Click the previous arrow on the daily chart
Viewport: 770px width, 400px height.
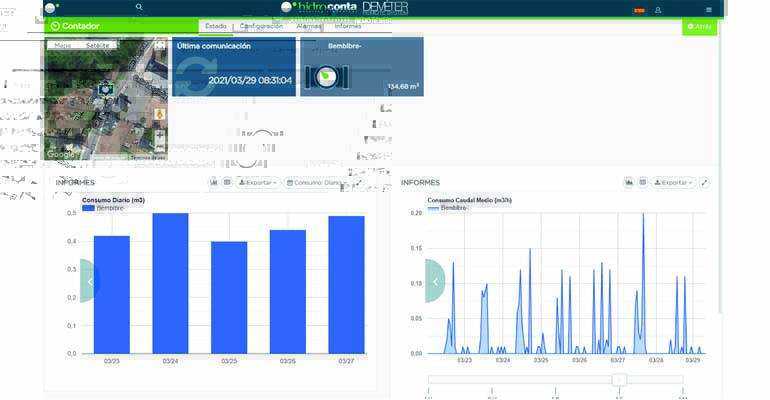pos(90,281)
